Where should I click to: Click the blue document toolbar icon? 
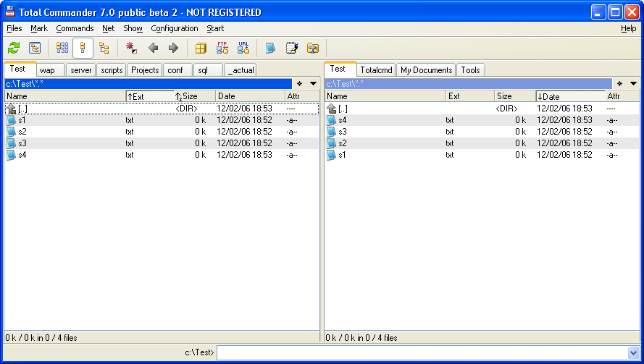pos(269,48)
